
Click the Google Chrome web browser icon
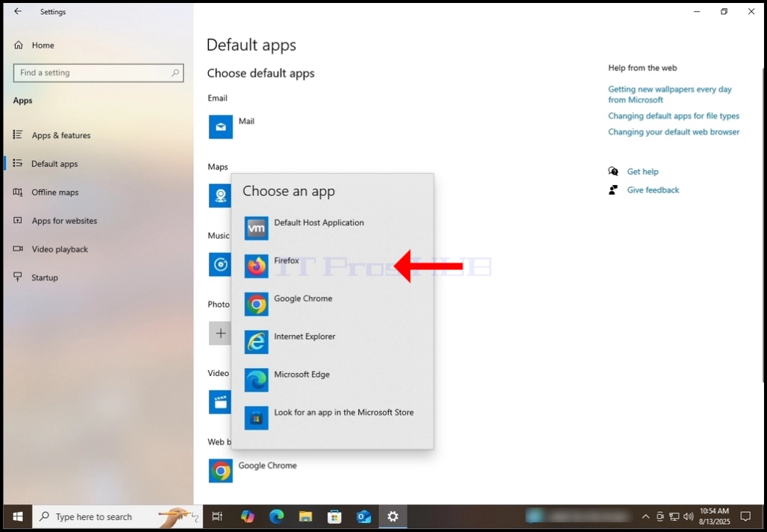221,471
